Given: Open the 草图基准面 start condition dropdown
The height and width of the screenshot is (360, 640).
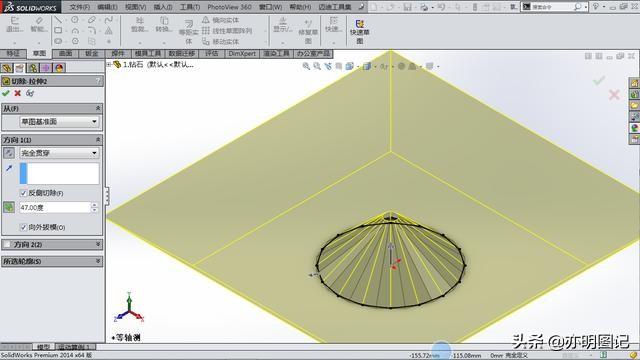Looking at the screenshot, I should [x=59, y=122].
